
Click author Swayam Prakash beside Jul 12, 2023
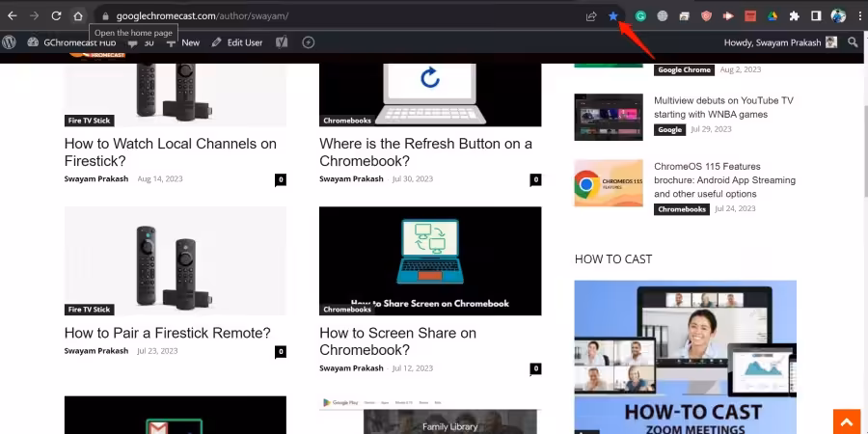351,368
